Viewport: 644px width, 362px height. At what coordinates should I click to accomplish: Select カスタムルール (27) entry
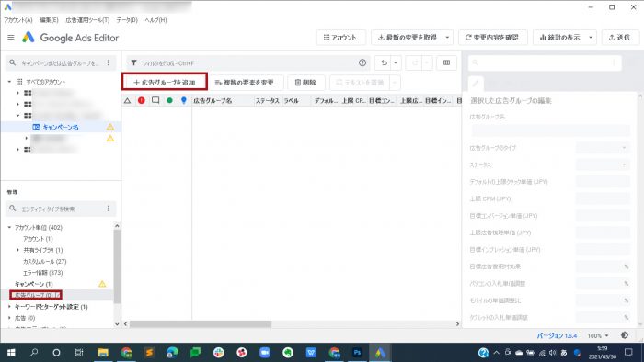pyautogui.click(x=45, y=261)
